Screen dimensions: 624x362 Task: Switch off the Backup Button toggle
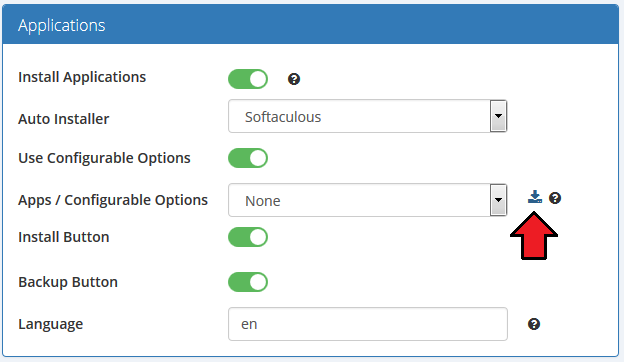[248, 282]
